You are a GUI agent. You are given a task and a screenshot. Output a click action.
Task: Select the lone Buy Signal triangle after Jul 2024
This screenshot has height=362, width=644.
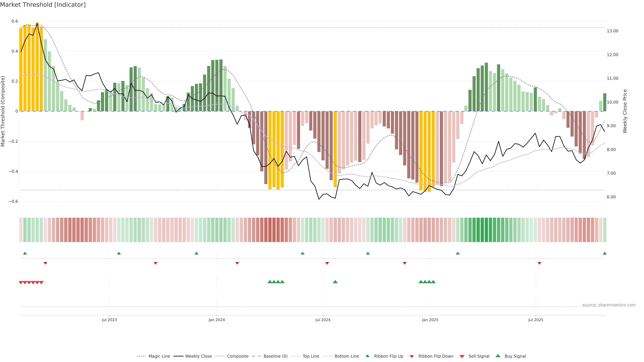(335, 282)
